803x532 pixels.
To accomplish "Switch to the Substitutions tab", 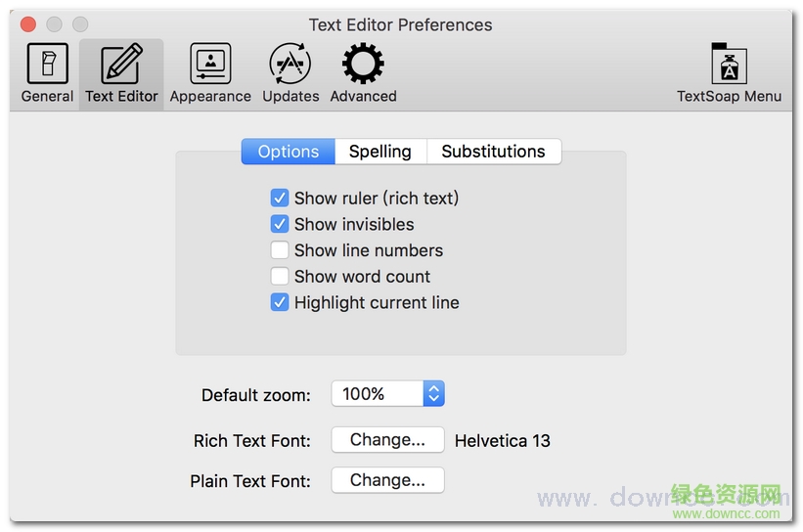I will (x=493, y=152).
